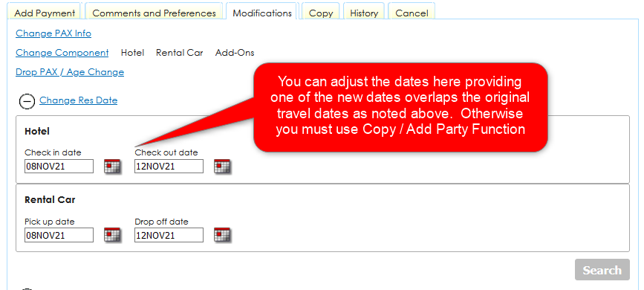Select the Modifications tab

click(262, 13)
